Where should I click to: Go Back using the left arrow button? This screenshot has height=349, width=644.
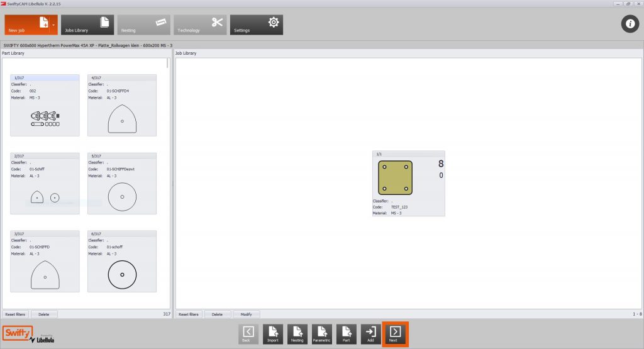click(248, 333)
